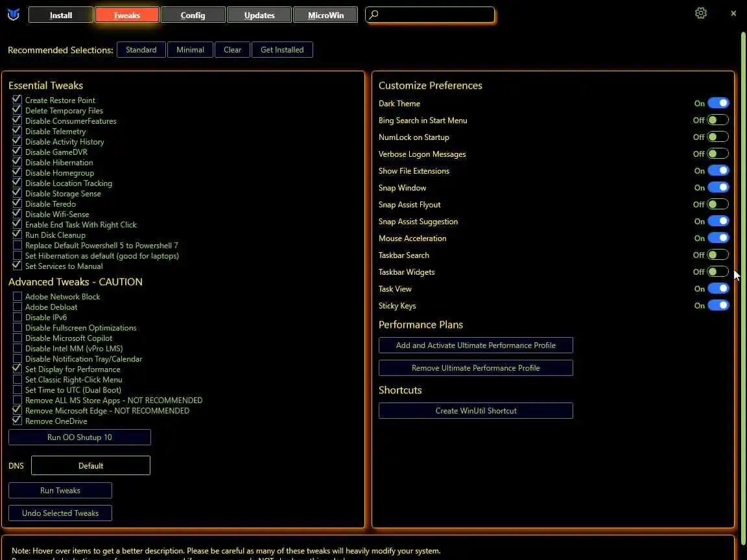Uncheck Delete Temporary Files
Image resolution: width=747 pixels, height=560 pixels.
[17, 110]
